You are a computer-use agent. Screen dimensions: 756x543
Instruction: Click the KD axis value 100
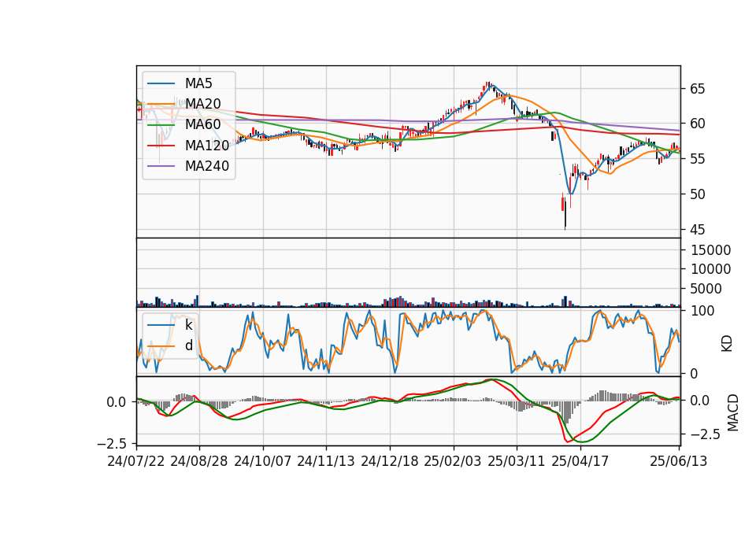coord(702,311)
